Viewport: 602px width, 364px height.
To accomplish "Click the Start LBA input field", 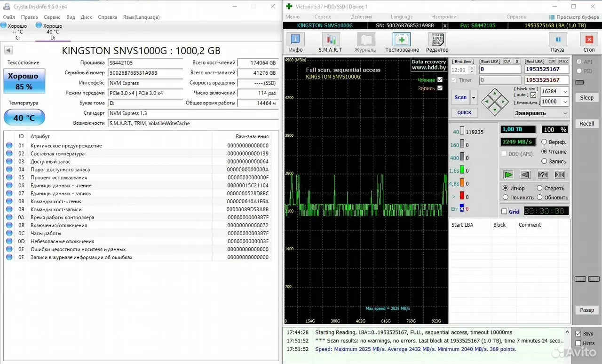I will click(x=500, y=70).
